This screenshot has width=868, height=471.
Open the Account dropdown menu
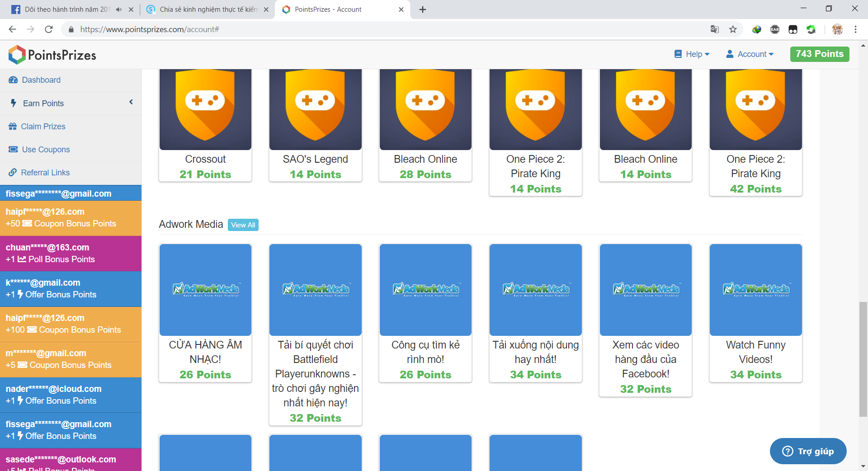[x=750, y=54]
